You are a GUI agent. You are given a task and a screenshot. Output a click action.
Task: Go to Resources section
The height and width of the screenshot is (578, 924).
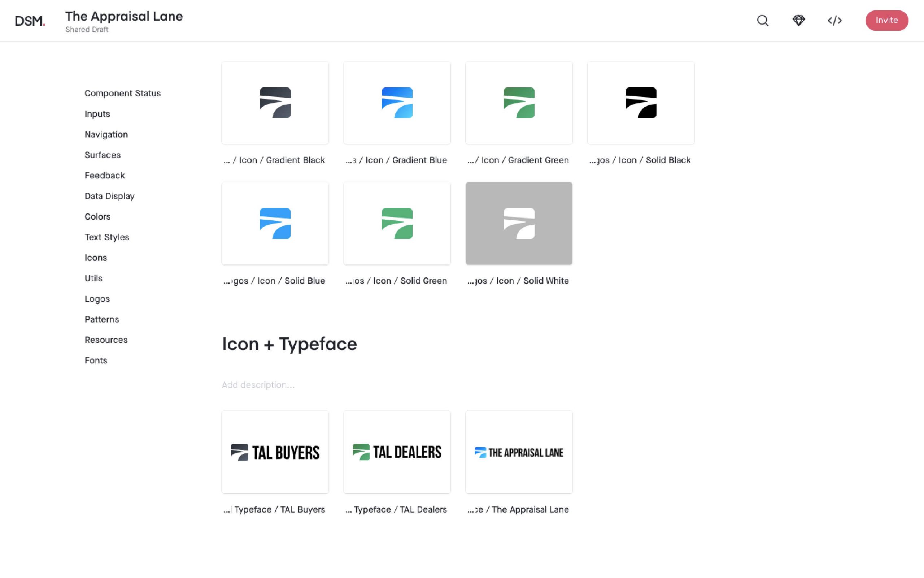click(x=106, y=340)
